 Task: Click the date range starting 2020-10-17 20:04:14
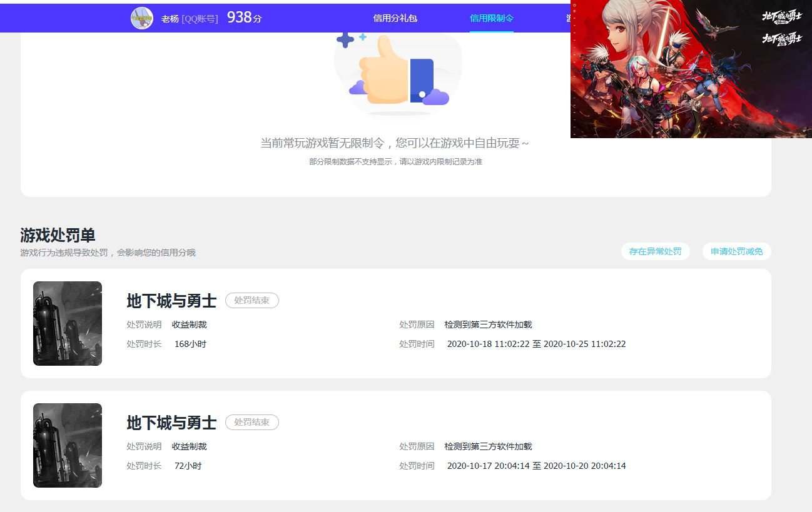click(536, 466)
